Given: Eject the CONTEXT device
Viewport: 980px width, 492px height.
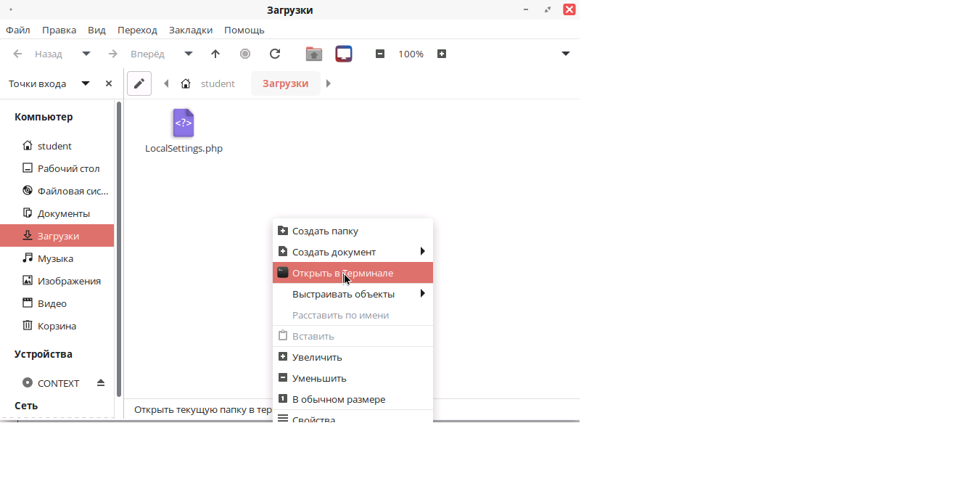Looking at the screenshot, I should (x=101, y=383).
